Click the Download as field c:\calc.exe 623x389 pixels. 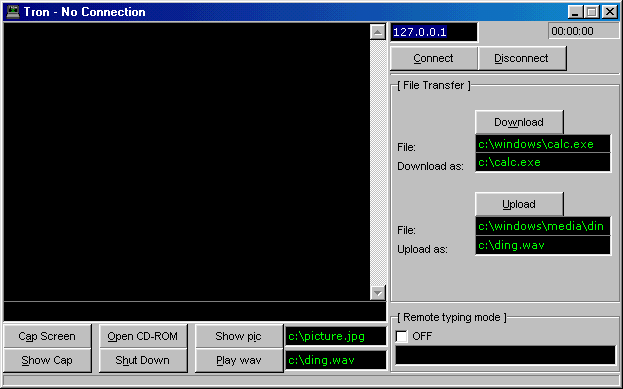click(543, 163)
